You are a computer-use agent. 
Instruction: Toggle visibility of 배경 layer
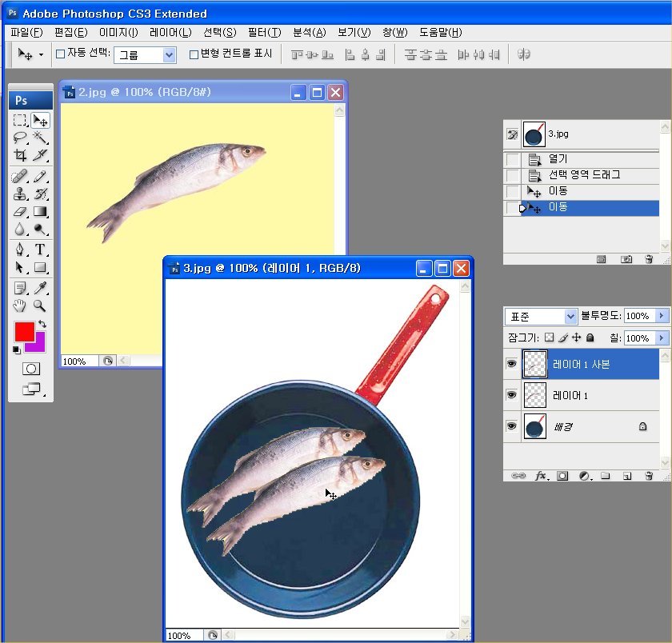[x=512, y=427]
